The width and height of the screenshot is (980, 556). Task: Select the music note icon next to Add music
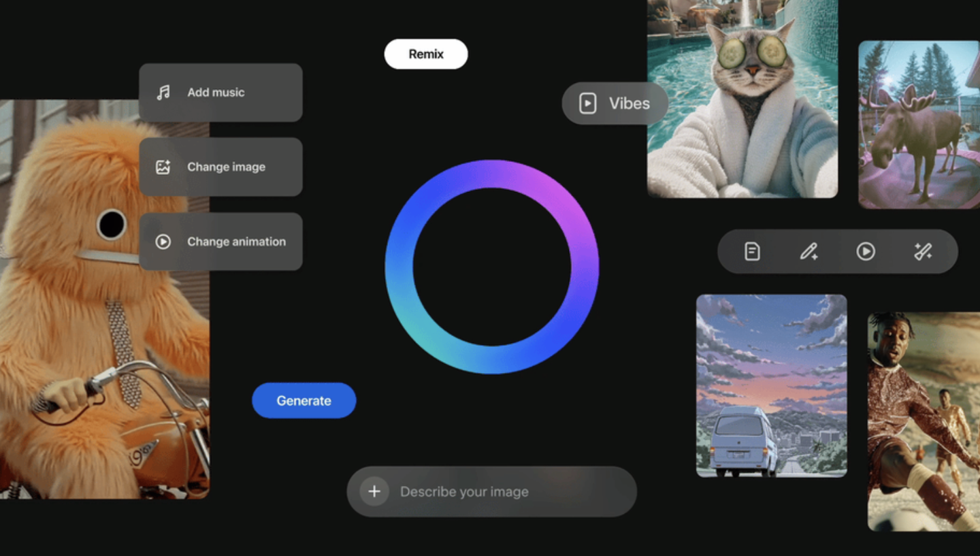tap(163, 92)
